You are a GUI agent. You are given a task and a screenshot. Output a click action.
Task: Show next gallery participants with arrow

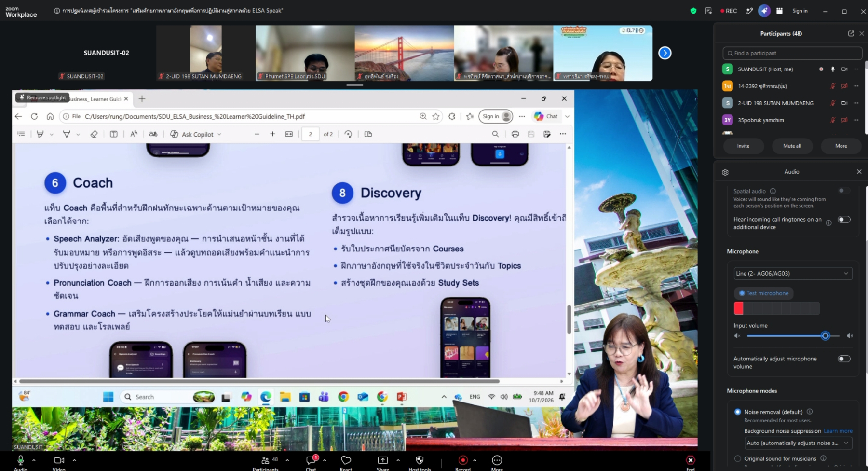665,53
